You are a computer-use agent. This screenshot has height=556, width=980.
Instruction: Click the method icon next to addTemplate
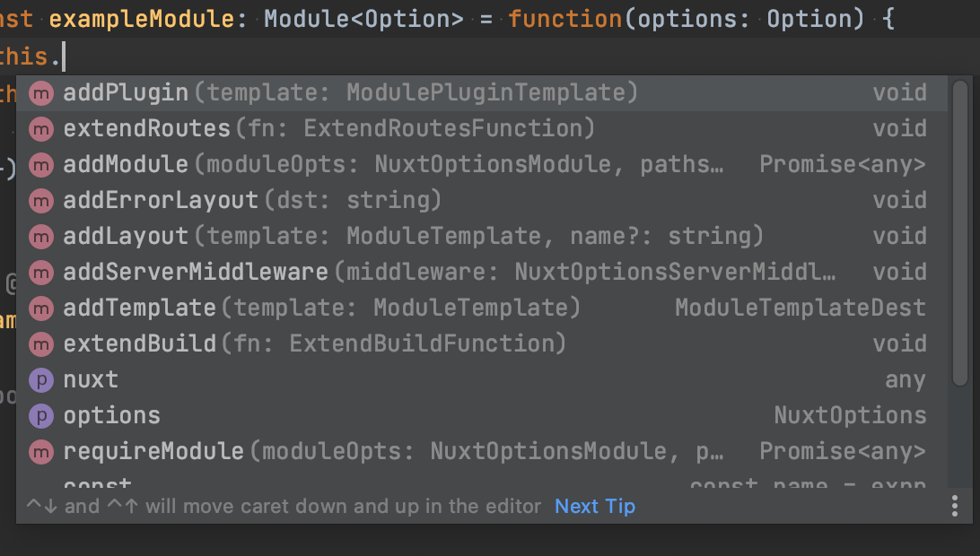[41, 308]
